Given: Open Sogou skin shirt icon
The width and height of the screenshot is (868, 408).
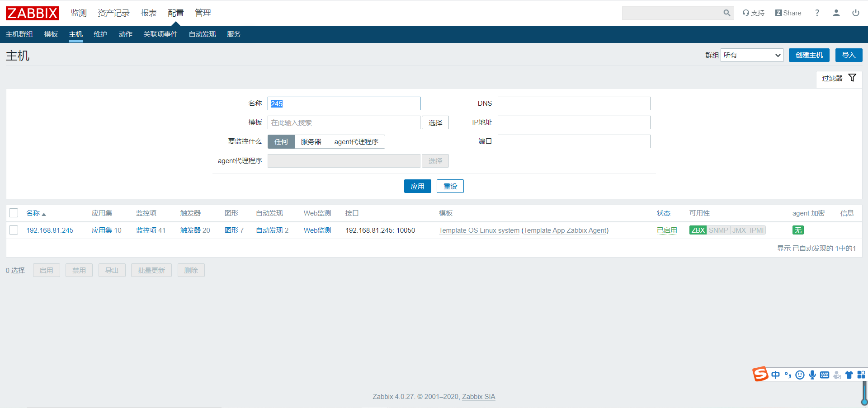Looking at the screenshot, I should (x=849, y=375).
